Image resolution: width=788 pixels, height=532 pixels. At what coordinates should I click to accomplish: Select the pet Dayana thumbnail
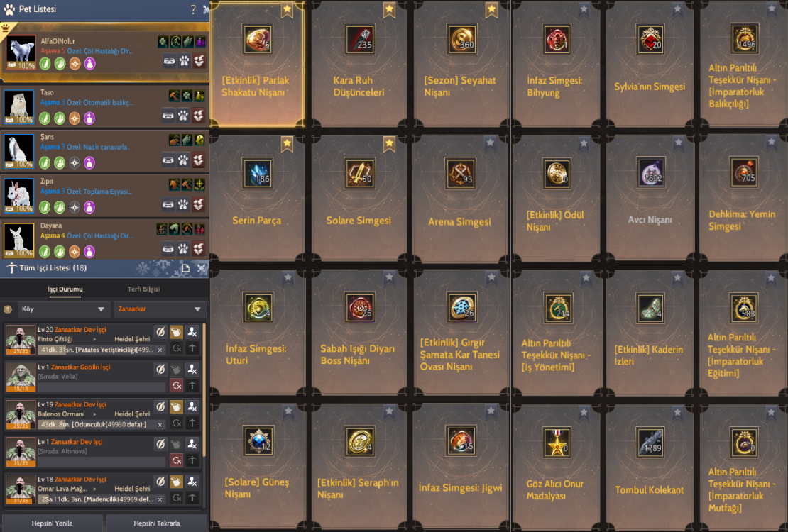click(x=19, y=239)
